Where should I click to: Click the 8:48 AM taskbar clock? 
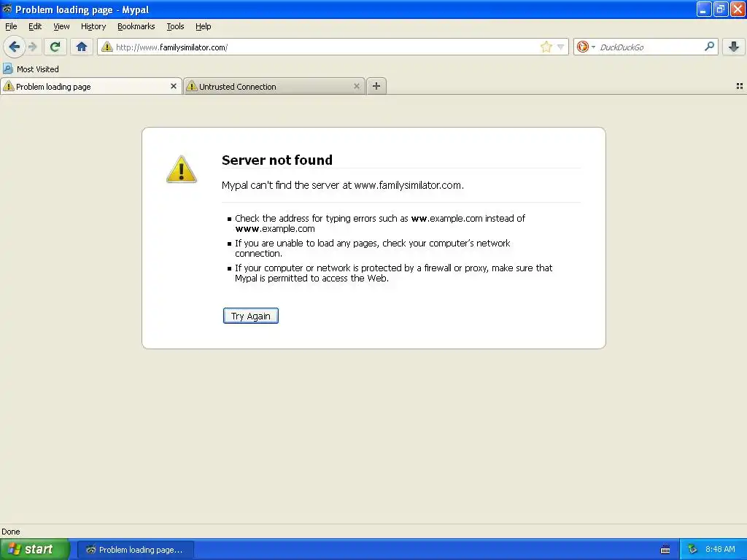point(720,549)
